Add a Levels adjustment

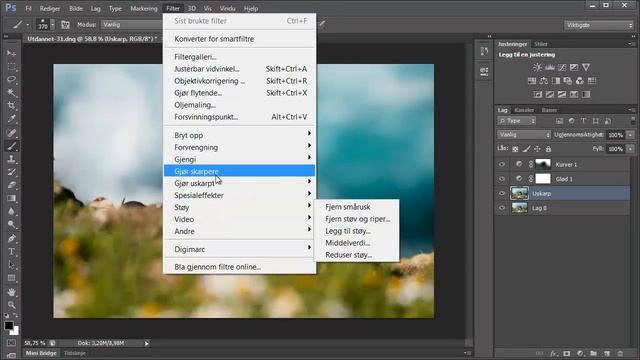550,67
